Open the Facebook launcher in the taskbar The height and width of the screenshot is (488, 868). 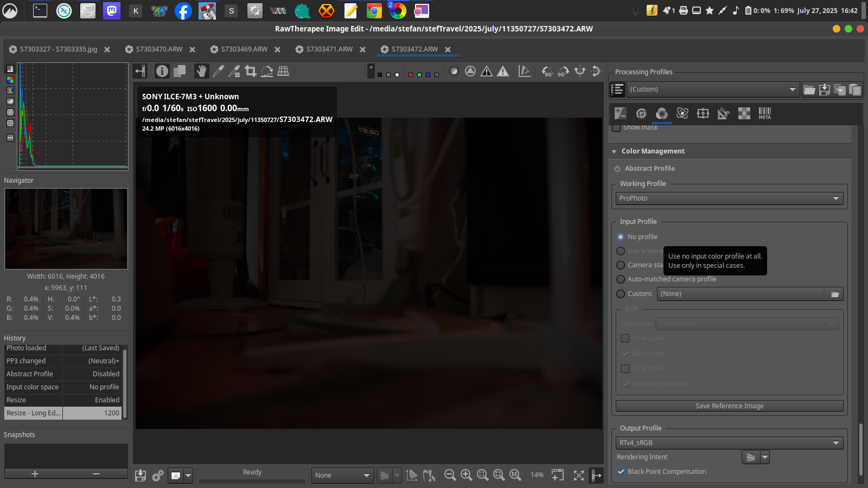pos(183,11)
